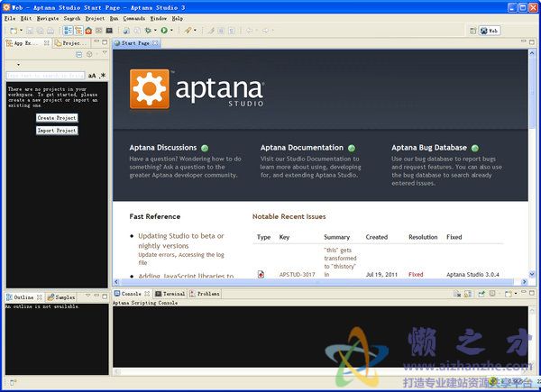The width and height of the screenshot is (541, 392).
Task: Open the Aptana Bug Database link
Action: click(x=429, y=148)
